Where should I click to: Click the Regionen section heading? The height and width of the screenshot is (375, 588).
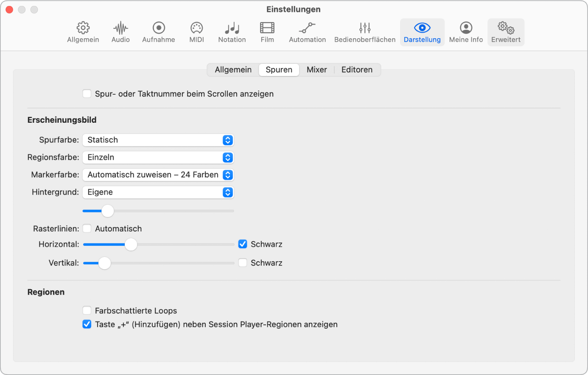click(x=46, y=292)
